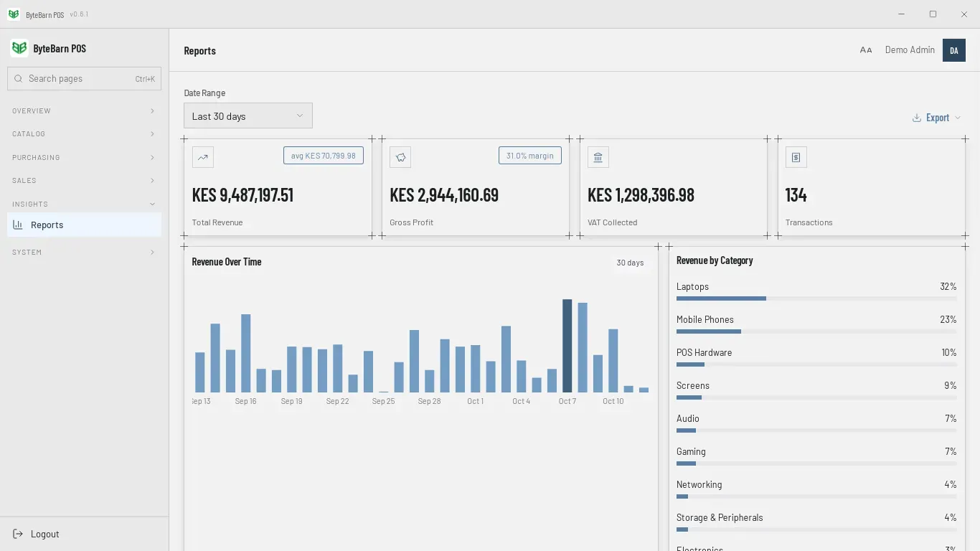This screenshot has width=980, height=551.
Task: Click the 31.0% margin badge
Action: [530, 155]
